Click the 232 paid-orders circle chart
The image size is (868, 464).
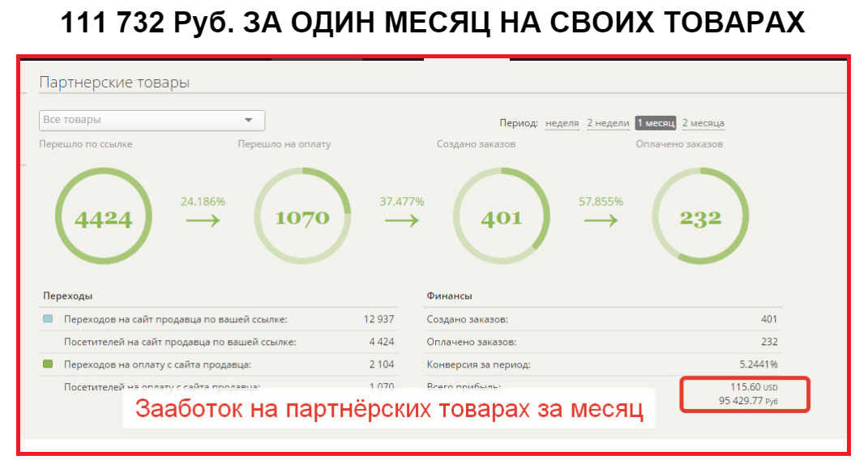tap(700, 216)
